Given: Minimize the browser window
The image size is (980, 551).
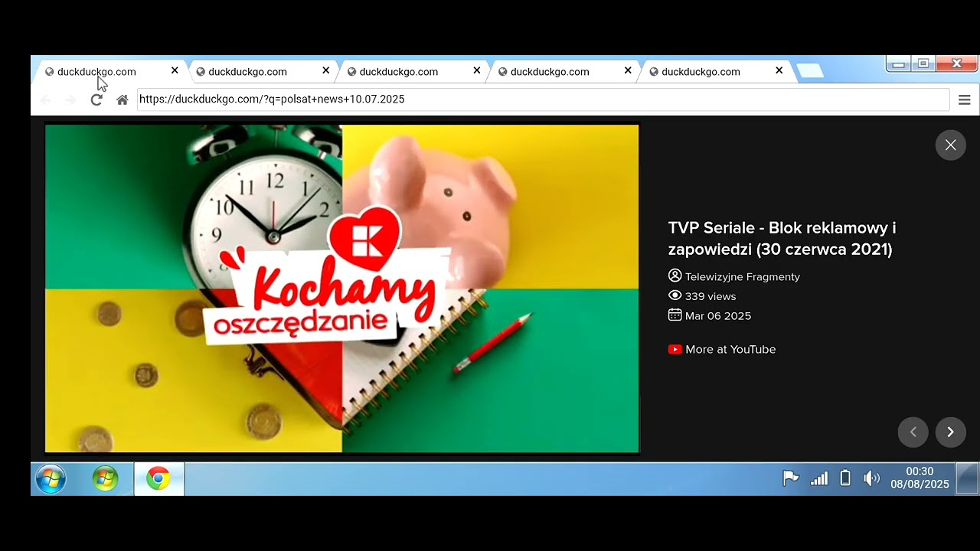Looking at the screenshot, I should coord(899,64).
